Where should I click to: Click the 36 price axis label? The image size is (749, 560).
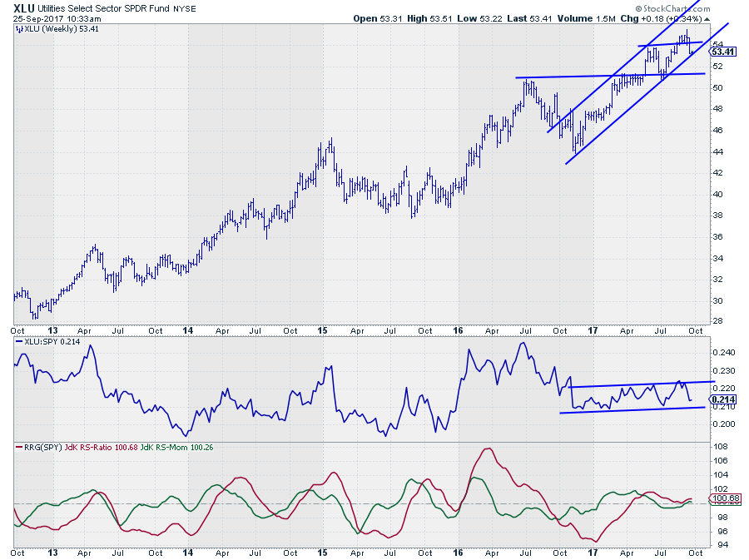717,237
